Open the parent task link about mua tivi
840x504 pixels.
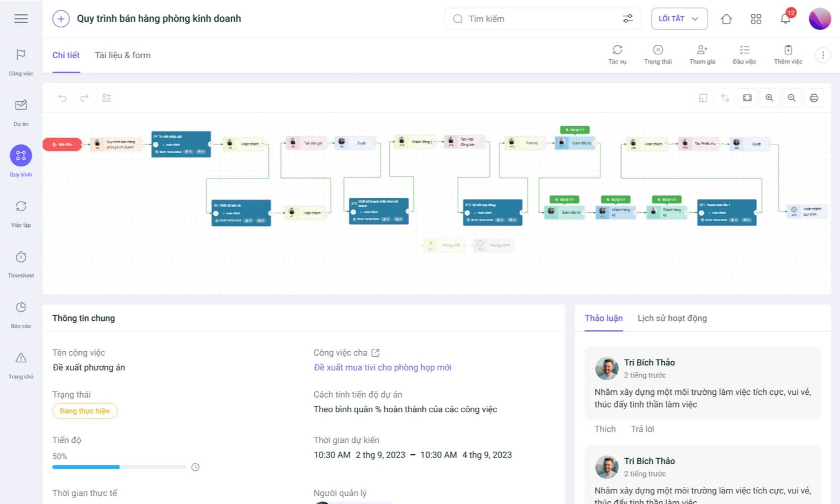click(x=382, y=367)
